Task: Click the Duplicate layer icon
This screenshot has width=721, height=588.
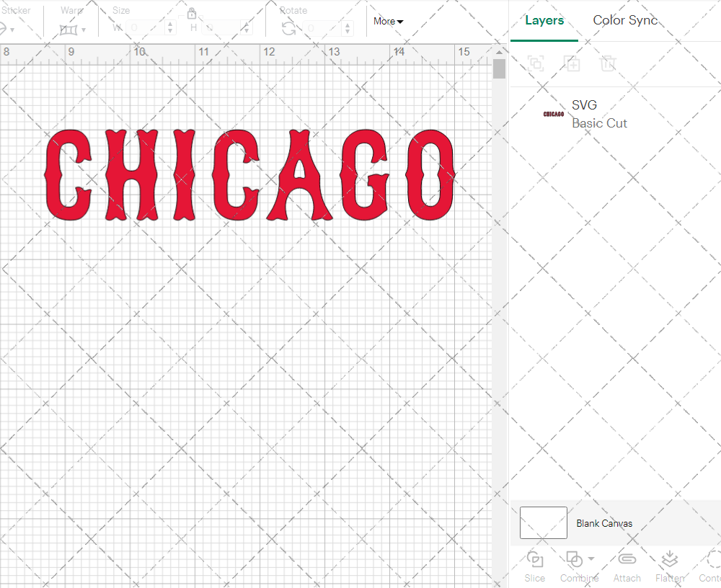Action: point(572,63)
